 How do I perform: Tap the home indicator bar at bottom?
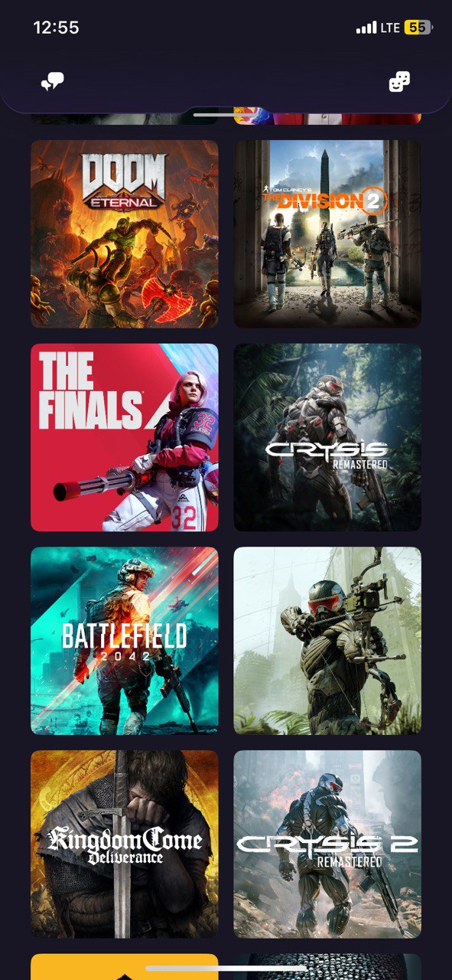(226, 969)
